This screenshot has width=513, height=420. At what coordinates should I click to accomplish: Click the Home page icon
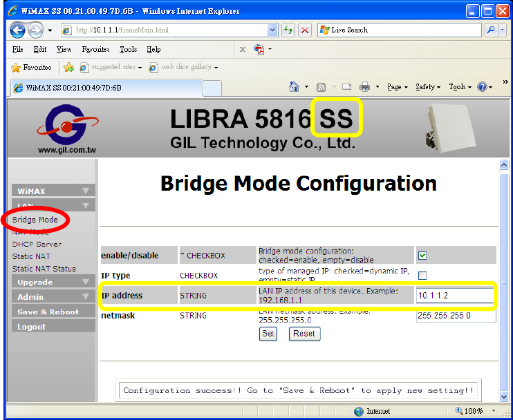pyautogui.click(x=294, y=87)
